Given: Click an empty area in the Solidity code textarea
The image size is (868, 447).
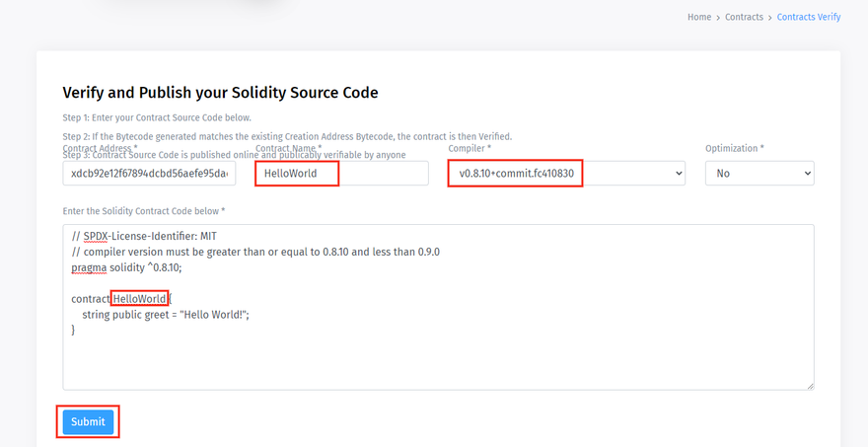Looking at the screenshot, I should click(x=437, y=365).
